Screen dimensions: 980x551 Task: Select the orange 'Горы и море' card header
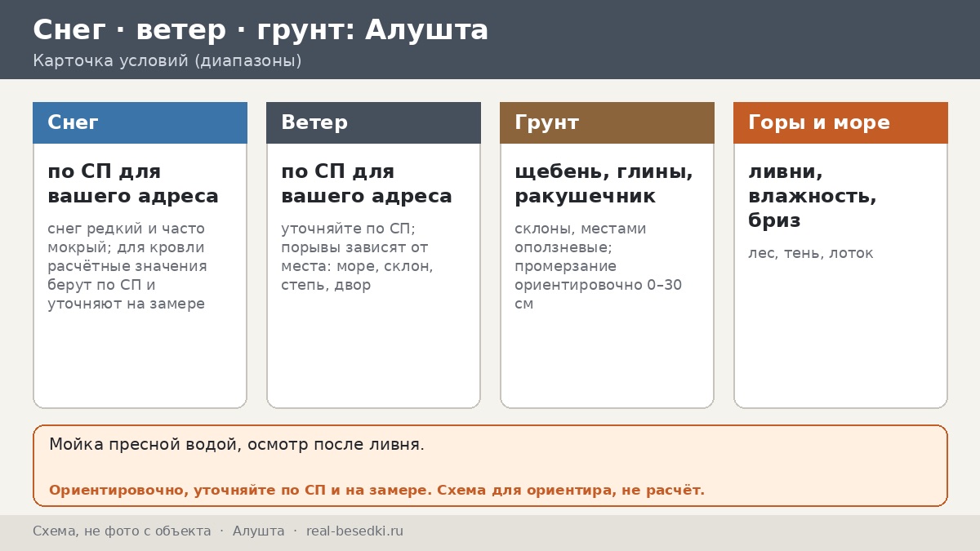(x=840, y=122)
